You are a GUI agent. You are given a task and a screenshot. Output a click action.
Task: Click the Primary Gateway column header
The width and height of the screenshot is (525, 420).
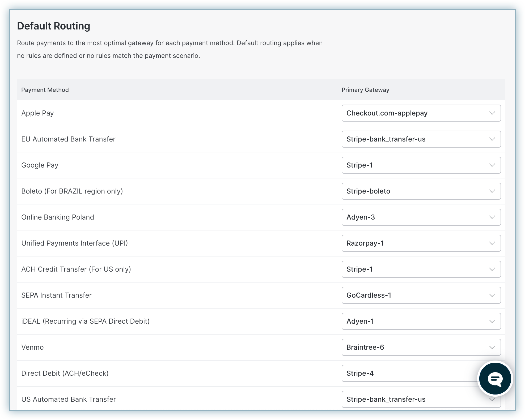tap(365, 90)
